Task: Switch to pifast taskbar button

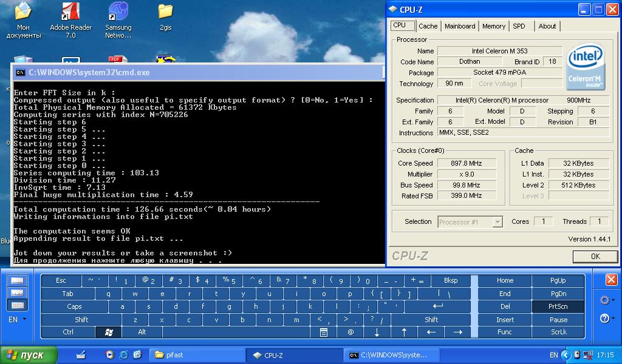Action: click(x=197, y=355)
